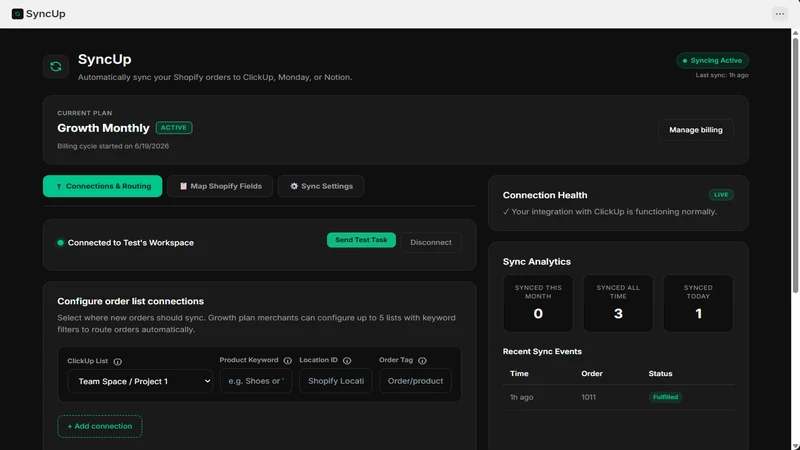The image size is (800, 450).
Task: Click the '1h ago' time cell
Action: coord(521,397)
